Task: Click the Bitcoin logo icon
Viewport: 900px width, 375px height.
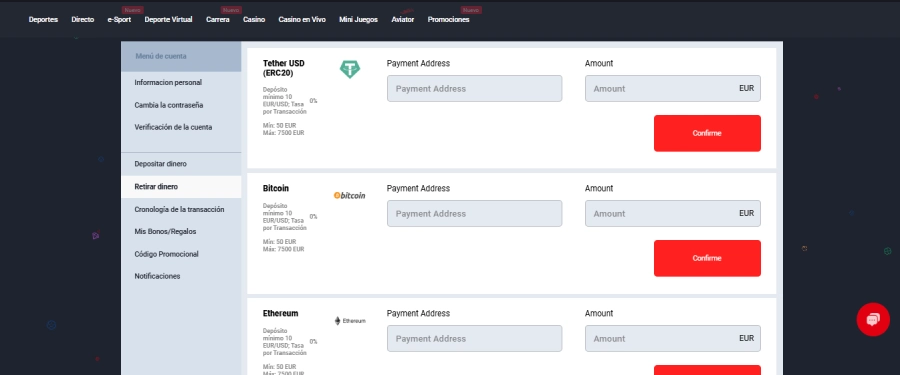Action: 350,195
